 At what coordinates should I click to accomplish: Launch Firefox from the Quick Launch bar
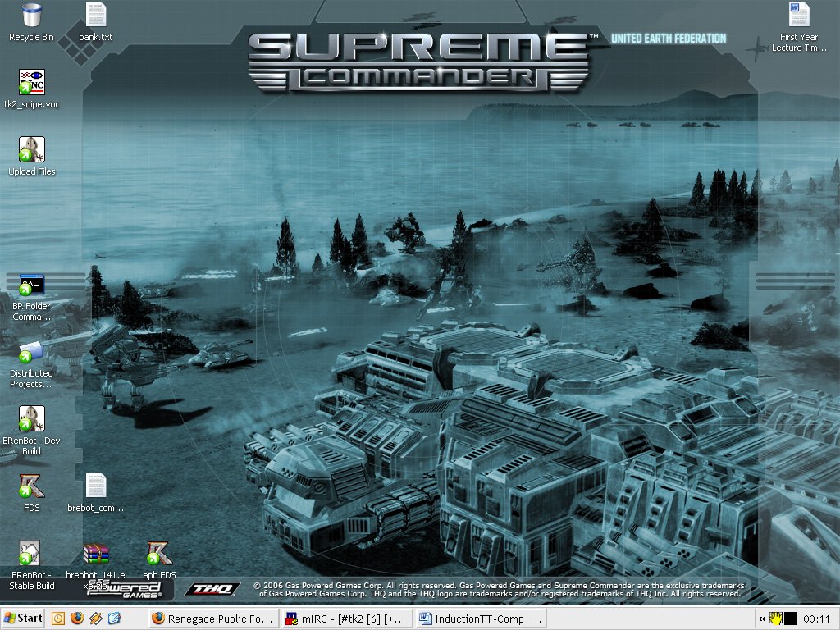[x=77, y=619]
